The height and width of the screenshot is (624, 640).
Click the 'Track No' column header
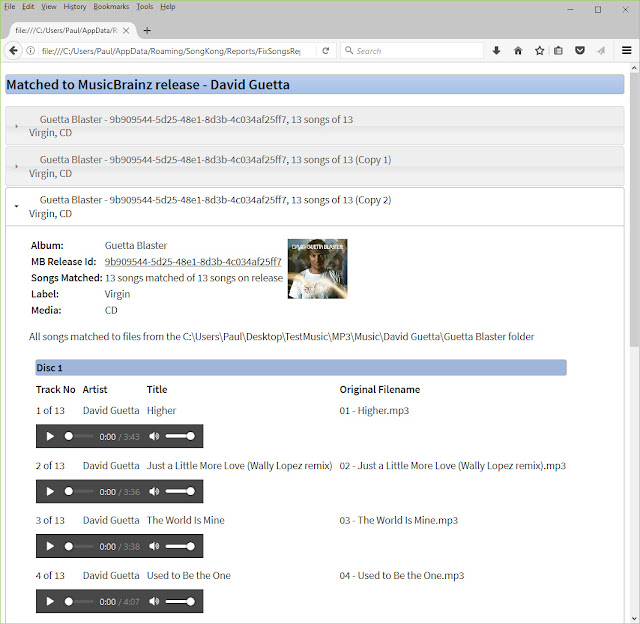pos(56,389)
